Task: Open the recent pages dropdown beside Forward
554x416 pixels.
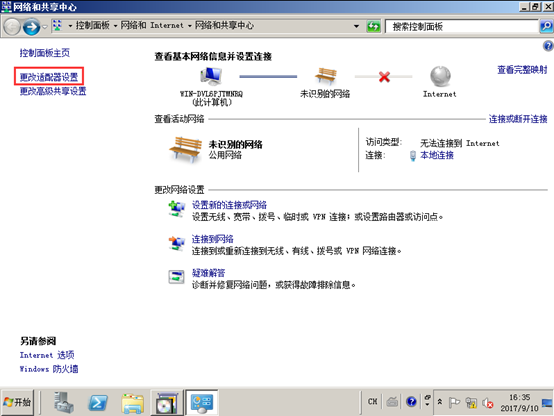Action: [x=45, y=27]
